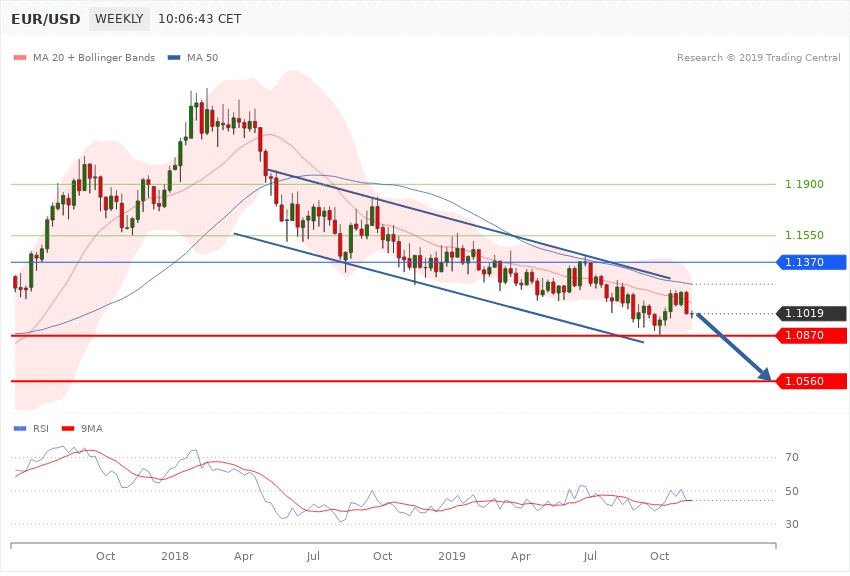Image resolution: width=850 pixels, height=576 pixels.
Task: Click the 10:06:43 CET timestamp
Action: [202, 19]
